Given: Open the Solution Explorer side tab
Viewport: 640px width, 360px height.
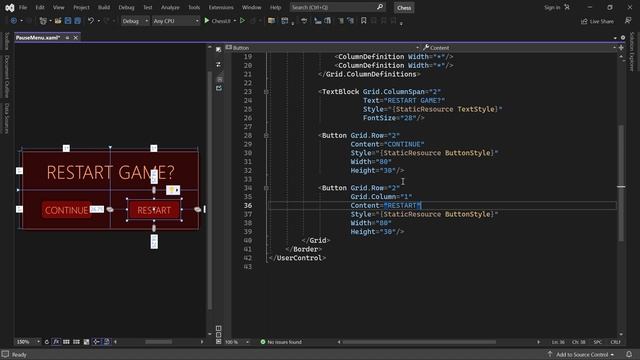Looking at the screenshot, I should click(632, 51).
